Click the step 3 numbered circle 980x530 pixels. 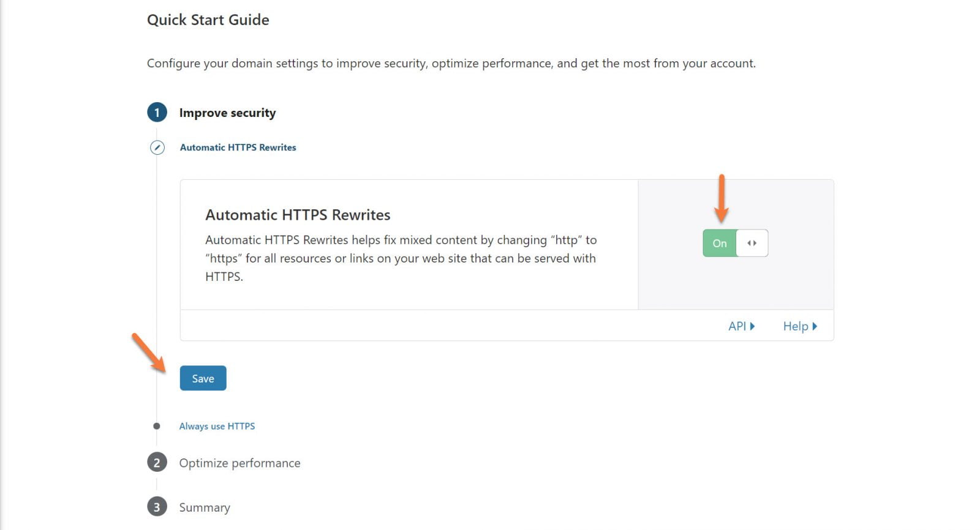tap(157, 507)
